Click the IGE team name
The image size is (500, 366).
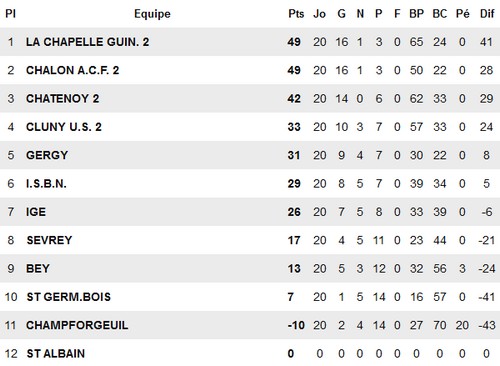coord(36,212)
